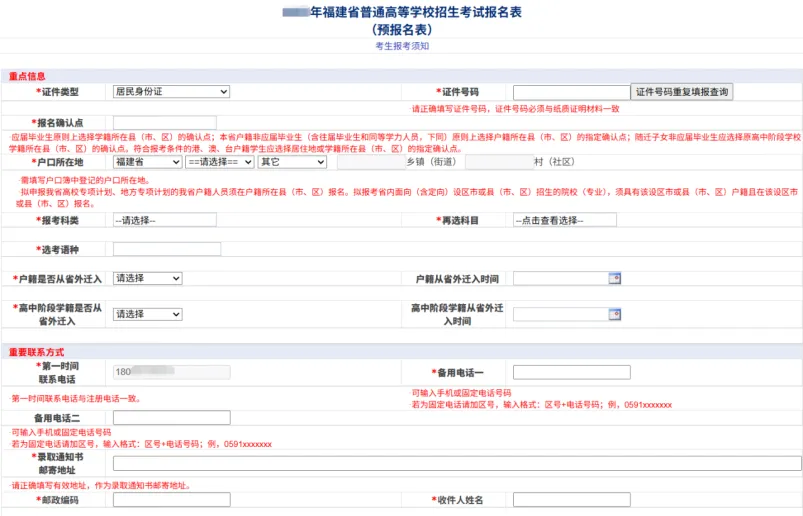
Task: Click the 再选科目 --点击查看选择-- field
Action: pos(565,220)
